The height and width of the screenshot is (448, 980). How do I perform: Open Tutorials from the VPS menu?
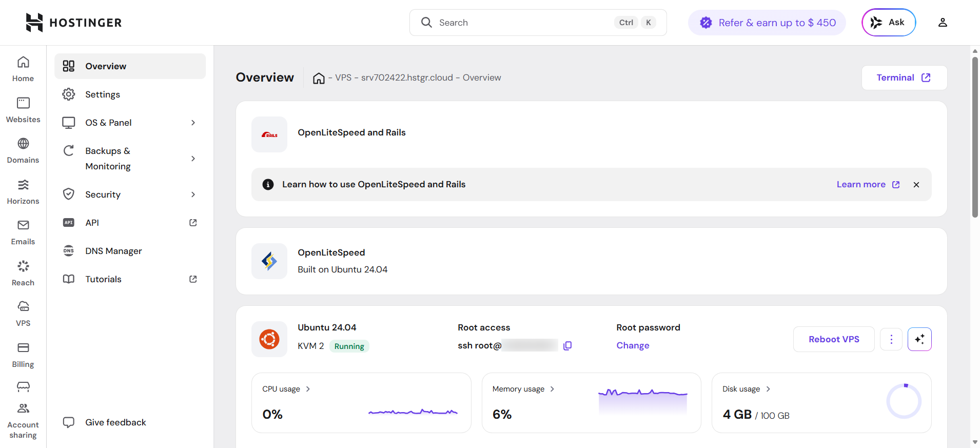pos(130,279)
